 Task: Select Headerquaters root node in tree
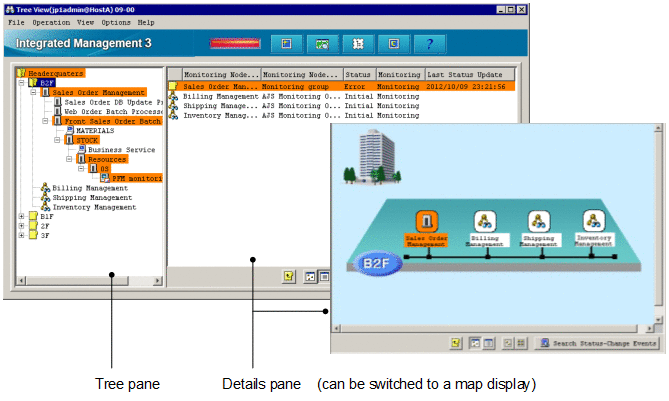click(x=55, y=73)
